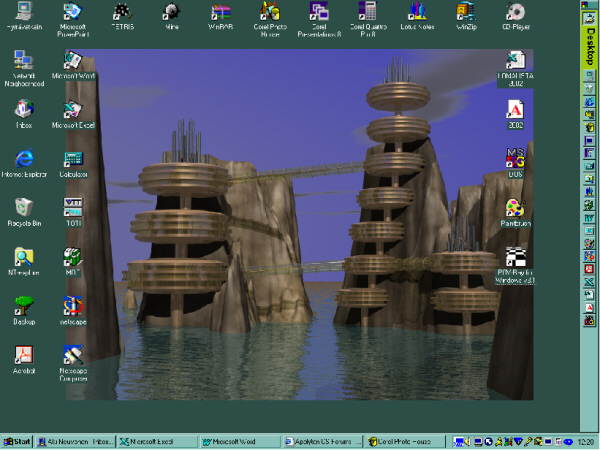
Task: Launch WinZip from the desktop
Action: [466, 16]
